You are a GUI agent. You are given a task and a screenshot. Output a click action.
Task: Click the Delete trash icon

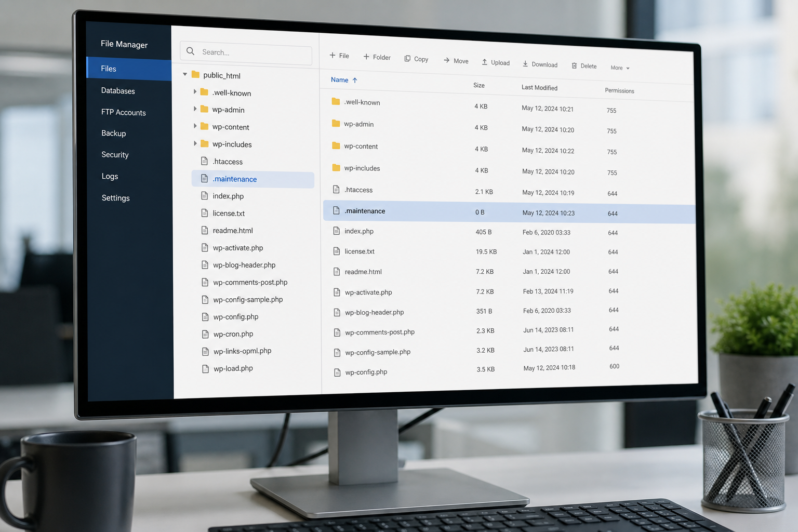(574, 65)
